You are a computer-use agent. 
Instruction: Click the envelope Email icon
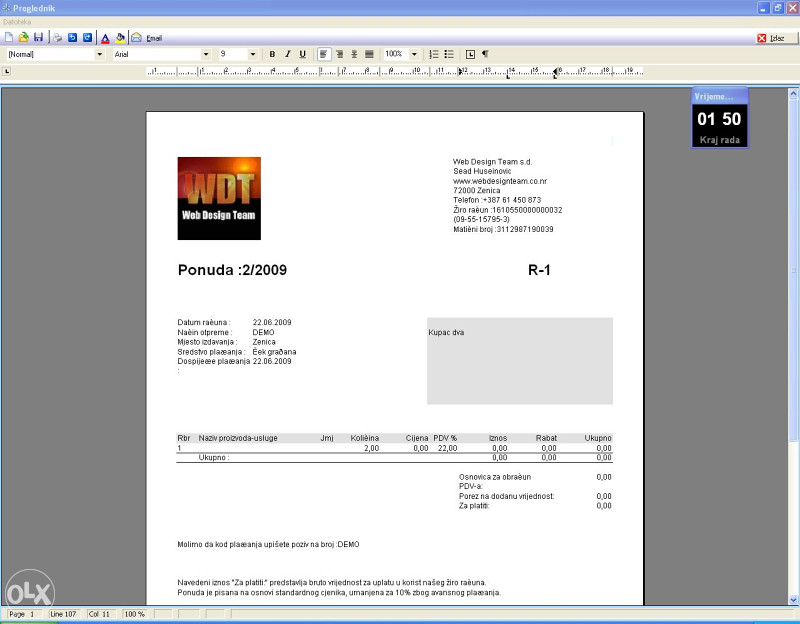point(136,38)
